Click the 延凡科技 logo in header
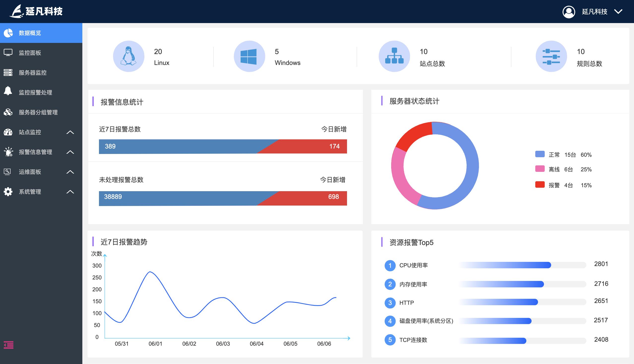 (x=36, y=11)
